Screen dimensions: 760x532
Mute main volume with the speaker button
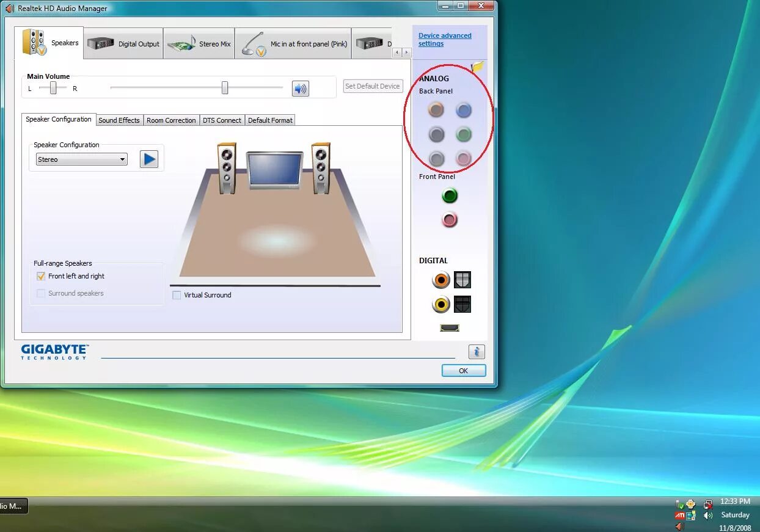[x=300, y=89]
